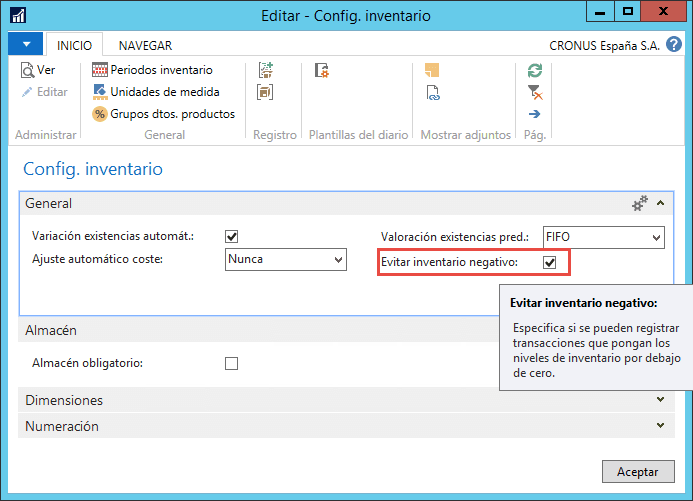Click the CRONUS España S.A. company name
The image size is (693, 501).
(604, 46)
